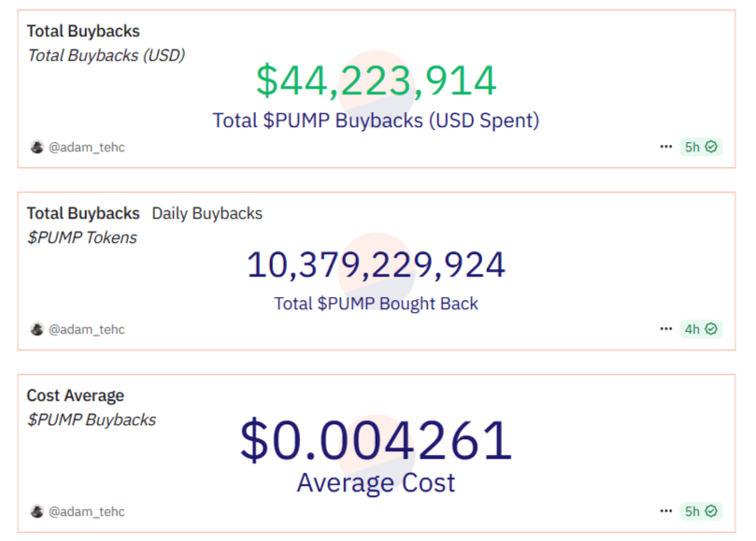
Task: Click the verified checkmark beside the 5h badge
Action: click(713, 146)
